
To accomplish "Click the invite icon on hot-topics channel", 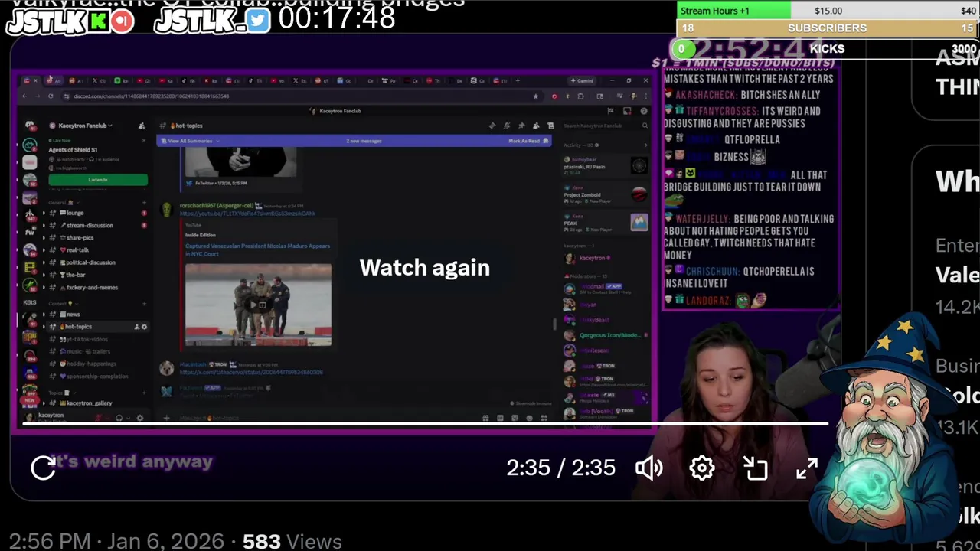I will [x=136, y=327].
